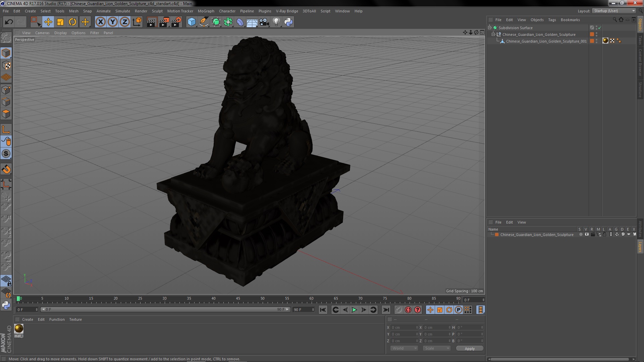The width and height of the screenshot is (644, 362).
Task: Open the World coordinate dropdown
Action: [x=404, y=348]
